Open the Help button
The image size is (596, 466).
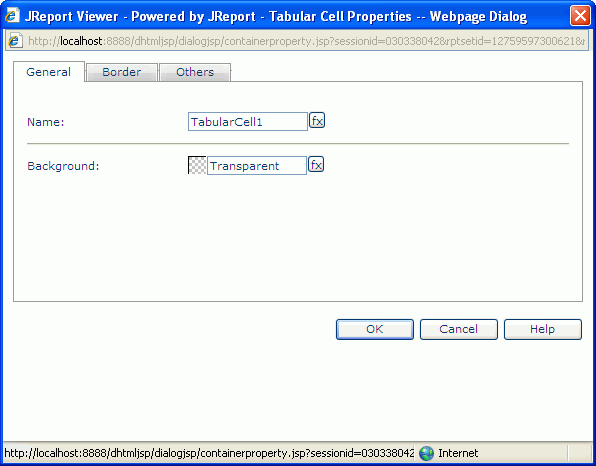click(543, 329)
